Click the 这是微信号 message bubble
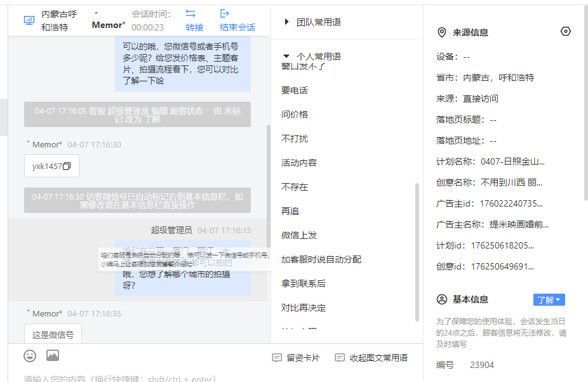588x382 pixels. [53, 334]
